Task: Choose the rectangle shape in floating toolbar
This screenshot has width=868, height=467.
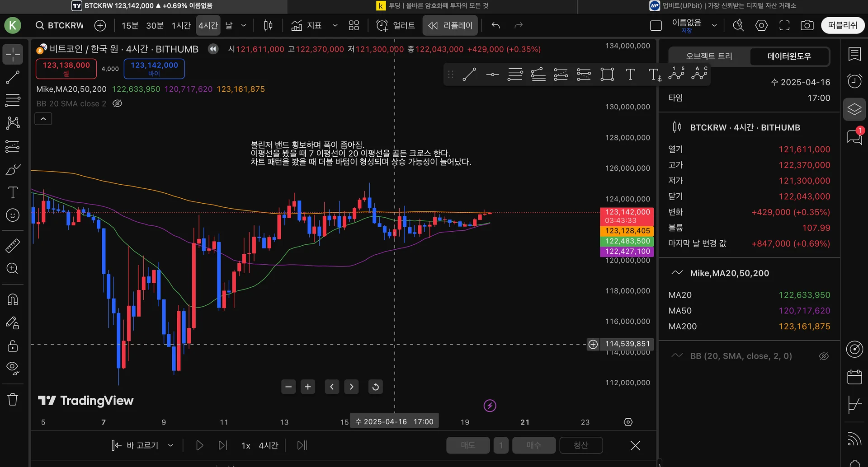Action: click(607, 75)
